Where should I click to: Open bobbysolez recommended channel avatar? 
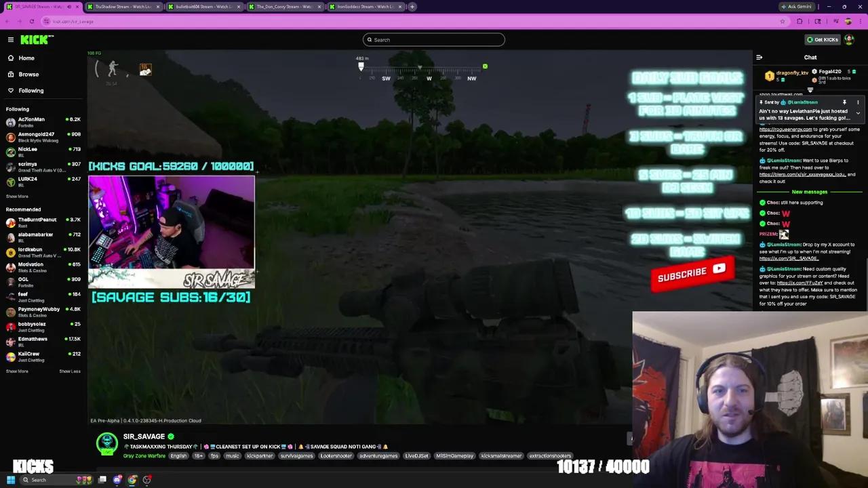click(10, 327)
